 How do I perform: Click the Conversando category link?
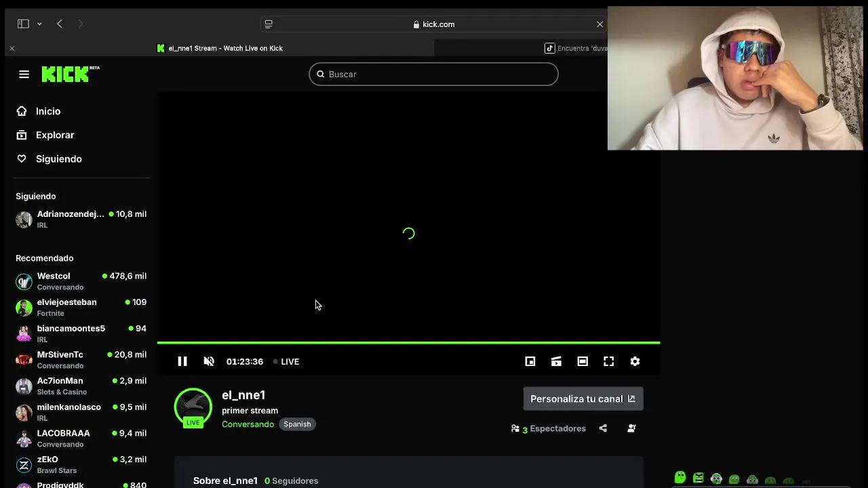pos(248,424)
